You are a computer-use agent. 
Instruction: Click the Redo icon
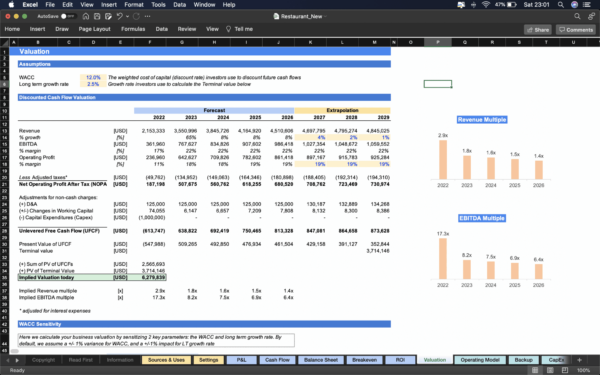pyautogui.click(x=136, y=16)
